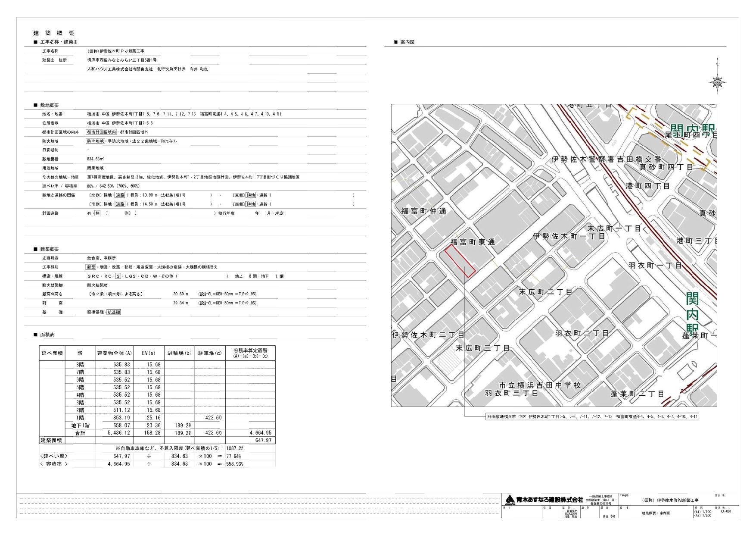Viewport: 756px width, 535px height.
Task: Click 4,664.95 in the 合計 row
Action: (x=261, y=433)
